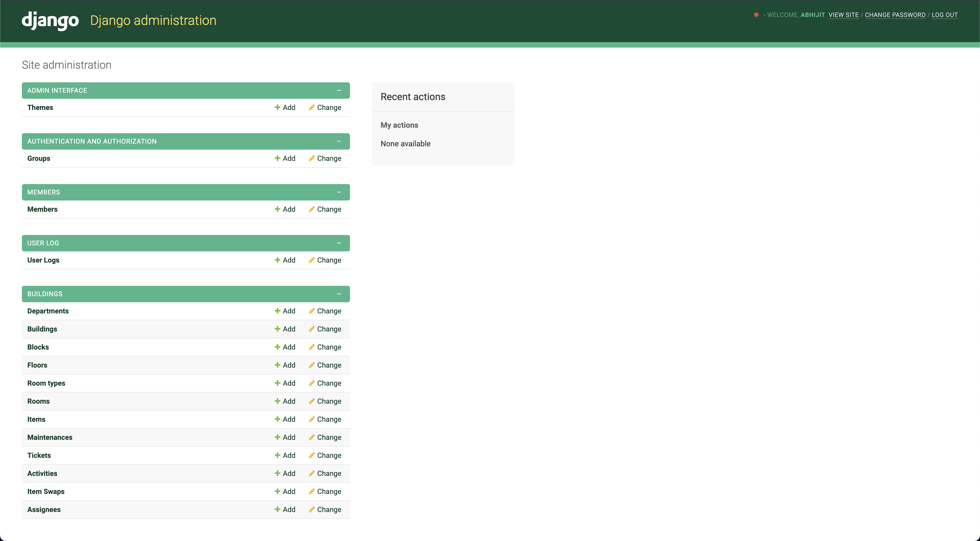
Task: Click the Django administration title
Action: click(x=153, y=20)
